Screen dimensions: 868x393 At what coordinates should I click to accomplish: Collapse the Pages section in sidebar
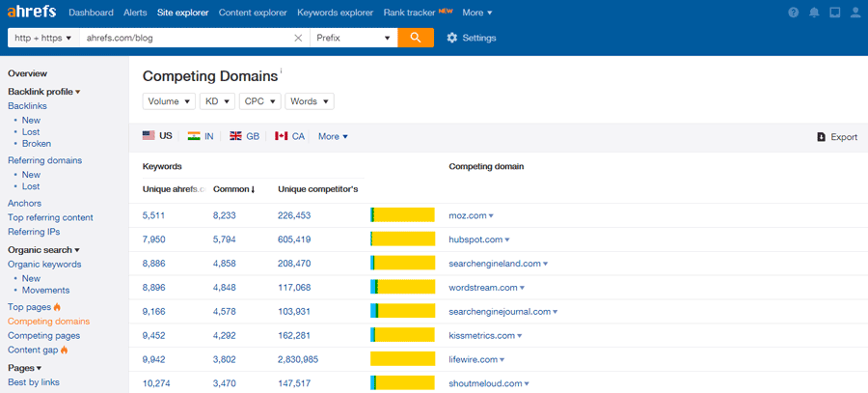tap(25, 368)
